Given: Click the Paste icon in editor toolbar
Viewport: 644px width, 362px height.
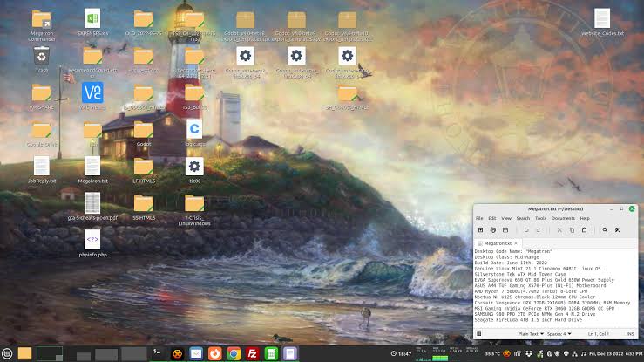Looking at the screenshot, I should (x=584, y=230).
